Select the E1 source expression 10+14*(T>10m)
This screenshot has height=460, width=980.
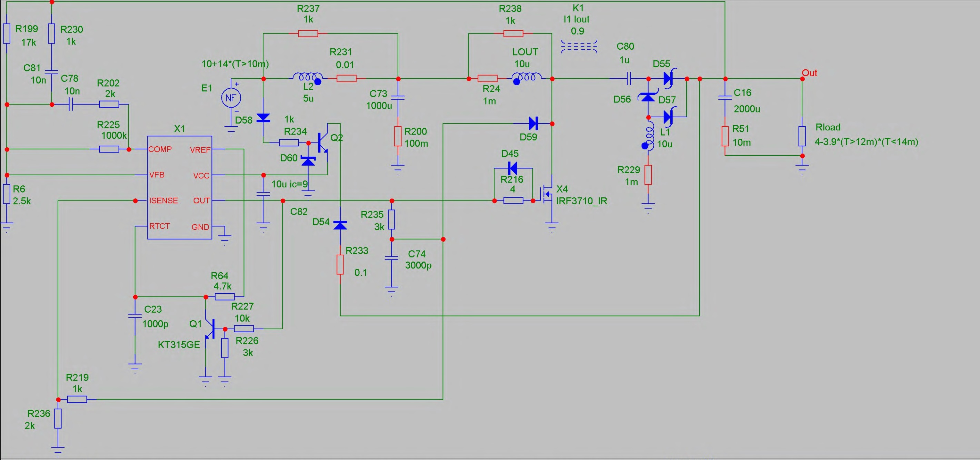tap(235, 63)
